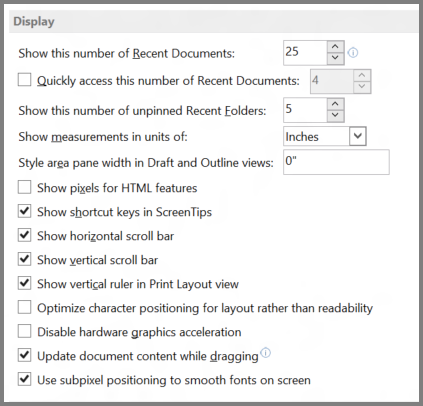Image resolution: width=423 pixels, height=406 pixels.
Task: Toggle Show vertical ruler in Print Layout view
Action: (x=24, y=283)
